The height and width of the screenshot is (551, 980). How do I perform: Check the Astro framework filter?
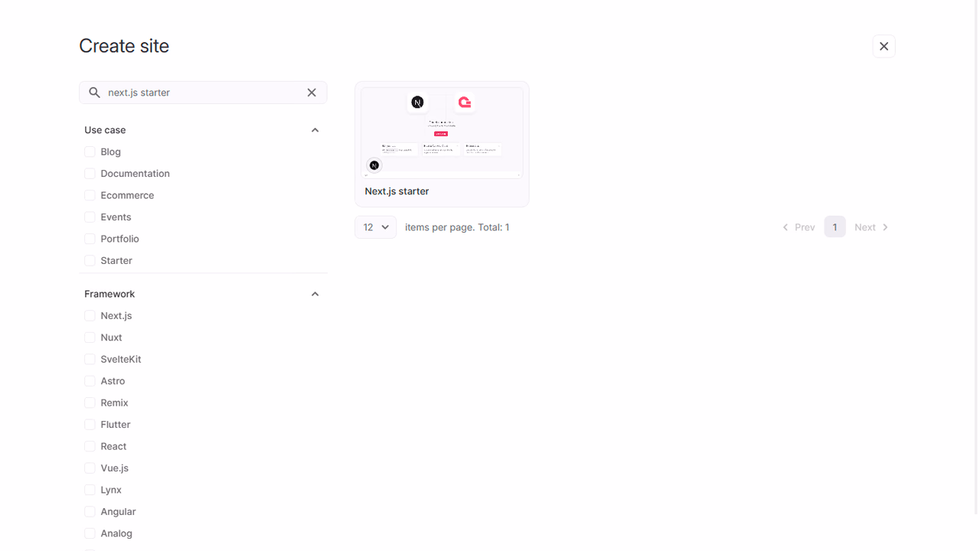[x=90, y=381]
